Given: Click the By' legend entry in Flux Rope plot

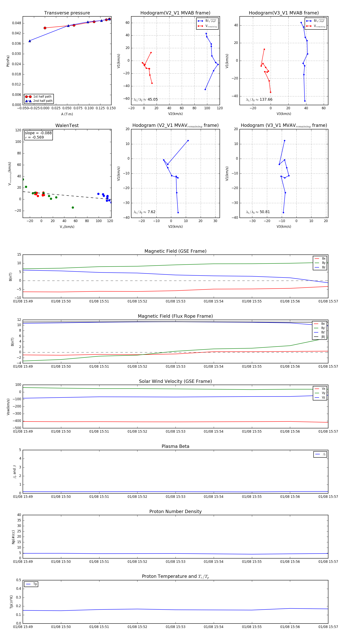Looking at the screenshot, I should pos(320,328).
